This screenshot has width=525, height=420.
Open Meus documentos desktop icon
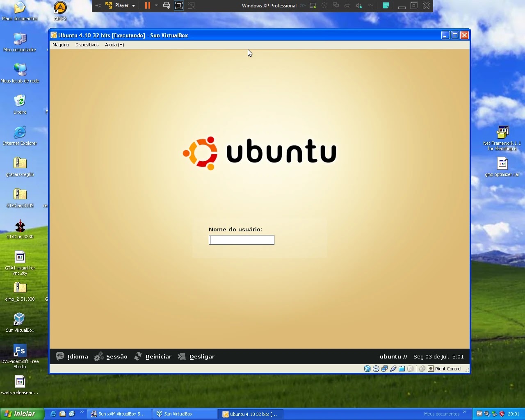pos(20,11)
